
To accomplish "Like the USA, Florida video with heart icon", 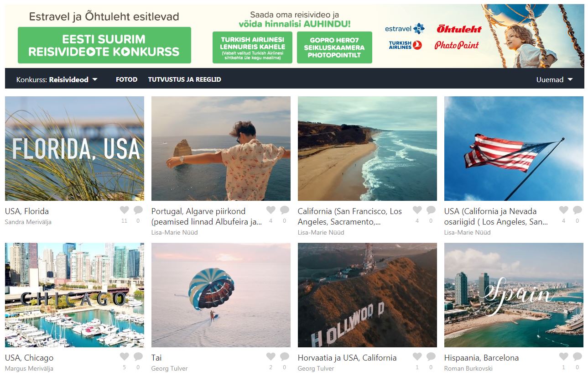I will (124, 210).
